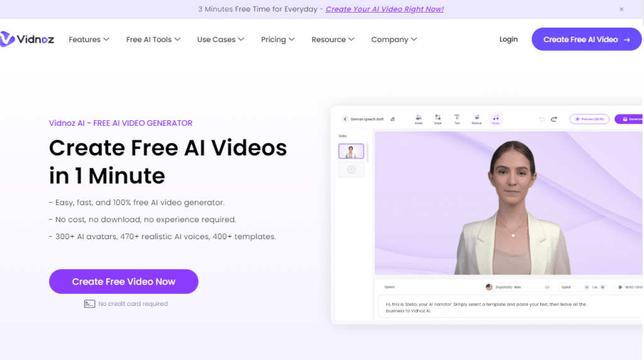644x360 pixels.
Task: Open the Free AI Tools dropdown
Action: 153,40
